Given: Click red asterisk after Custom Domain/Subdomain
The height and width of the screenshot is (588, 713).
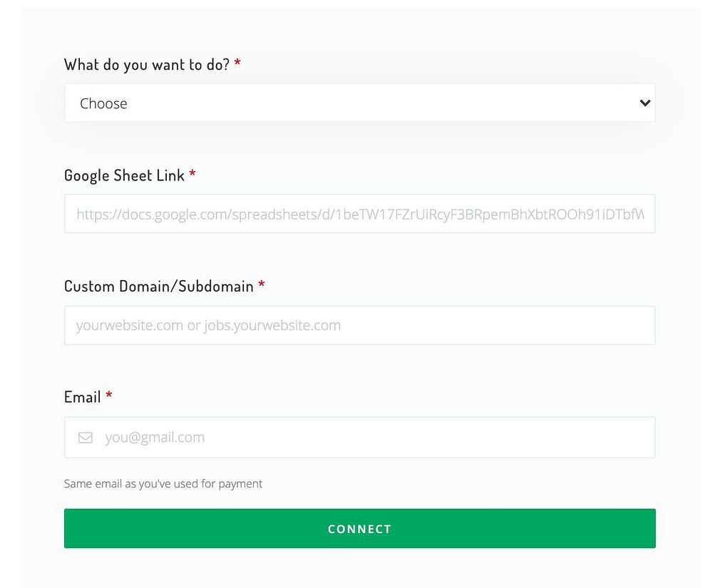Looking at the screenshot, I should (x=262, y=286).
